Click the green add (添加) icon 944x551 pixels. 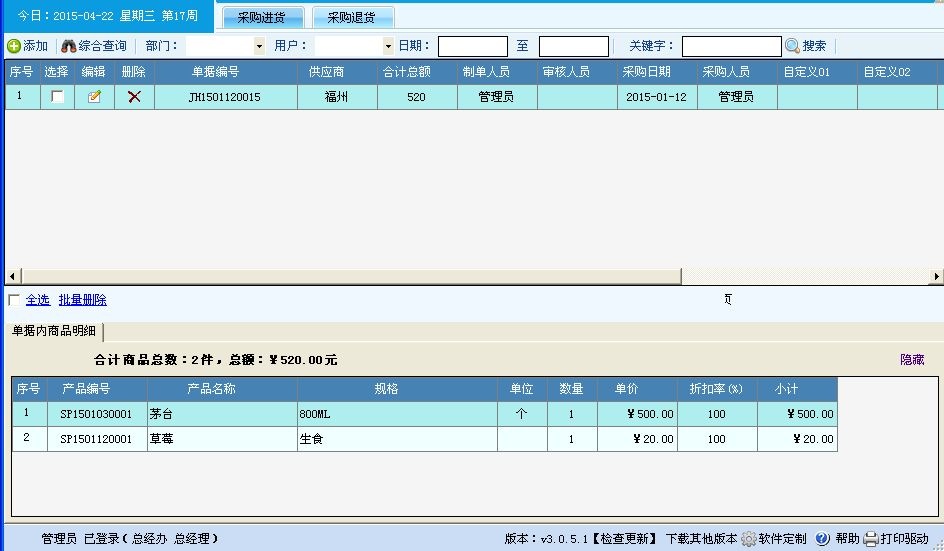(x=14, y=46)
